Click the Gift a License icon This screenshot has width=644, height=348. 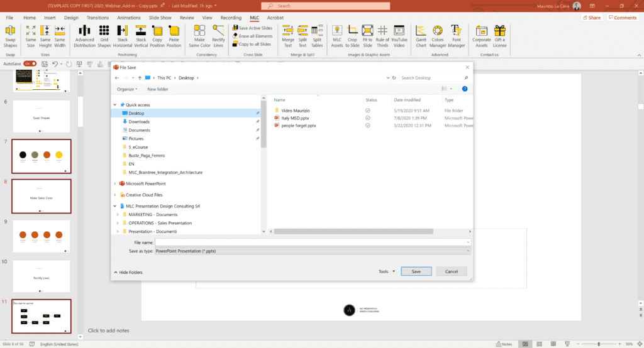point(499,36)
